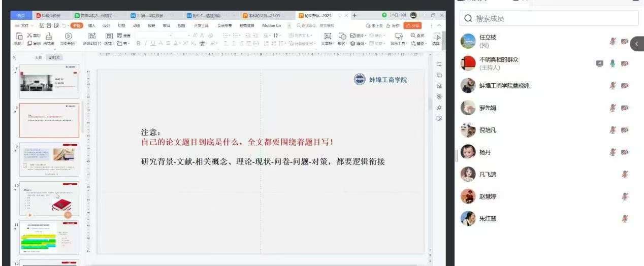
Task: Switch to the 插入 ribbon tab
Action: tap(91, 25)
